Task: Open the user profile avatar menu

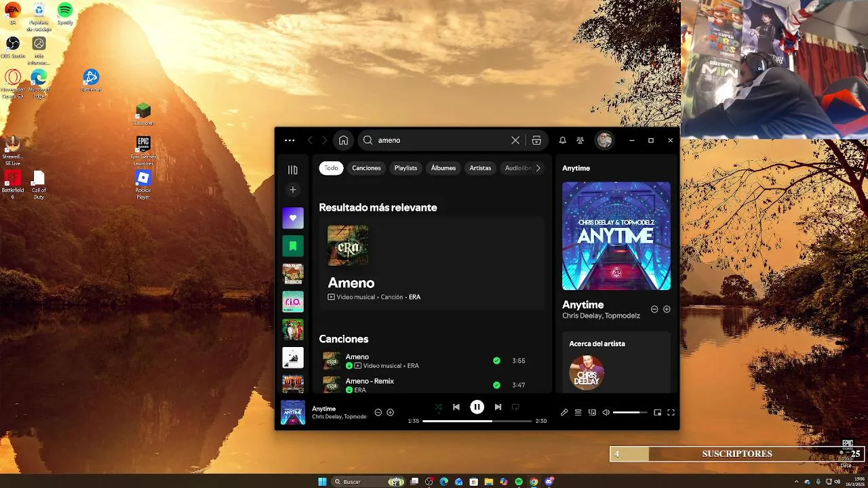Action: point(604,140)
